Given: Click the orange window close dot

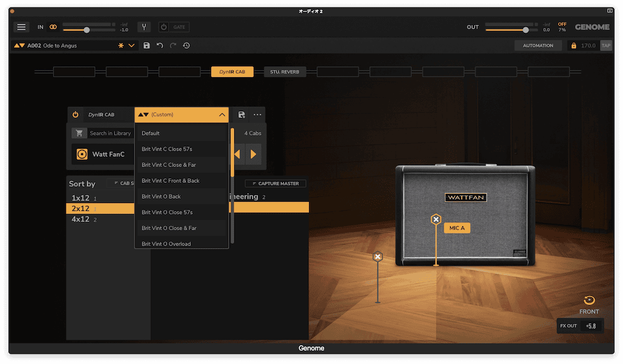Looking at the screenshot, I should [x=12, y=11].
